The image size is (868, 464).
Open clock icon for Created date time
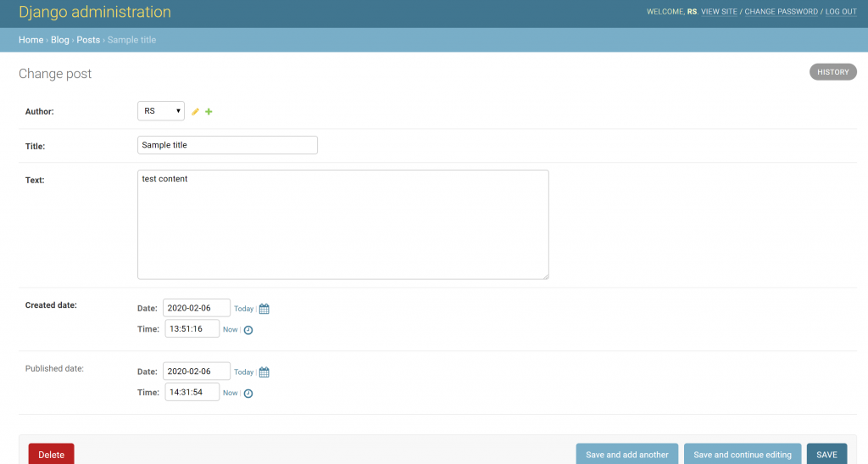tap(248, 330)
